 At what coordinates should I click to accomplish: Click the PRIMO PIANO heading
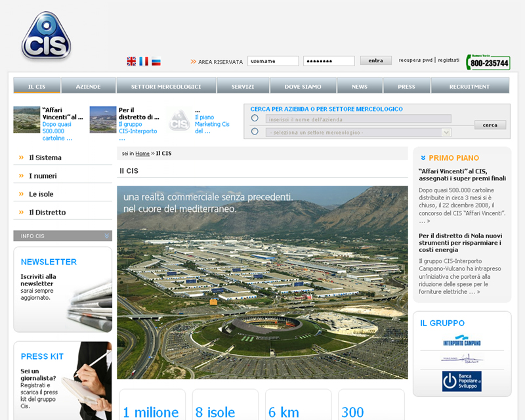pos(454,157)
